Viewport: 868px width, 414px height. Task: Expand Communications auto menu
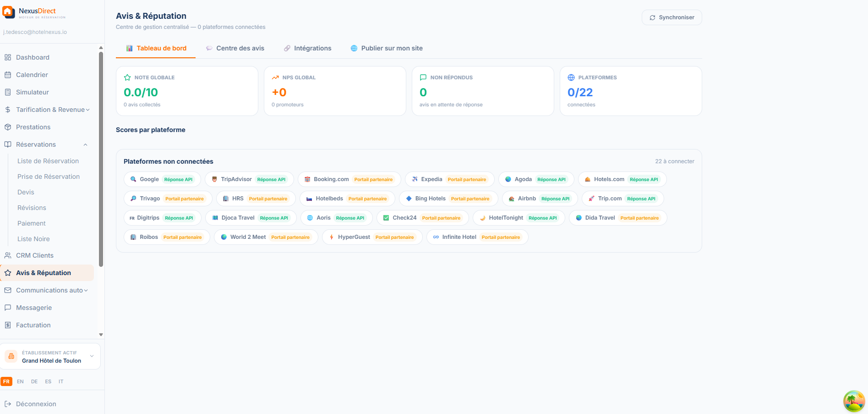(47, 290)
